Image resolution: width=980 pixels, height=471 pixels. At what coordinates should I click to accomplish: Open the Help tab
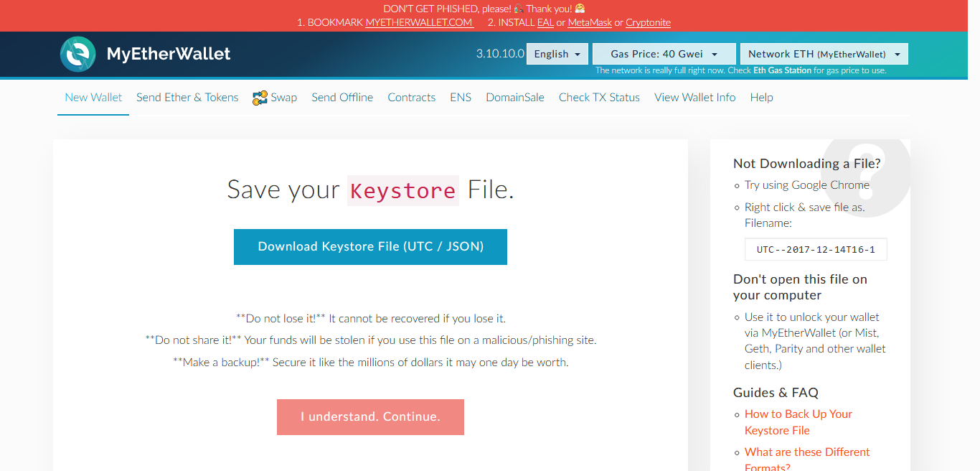(x=761, y=98)
